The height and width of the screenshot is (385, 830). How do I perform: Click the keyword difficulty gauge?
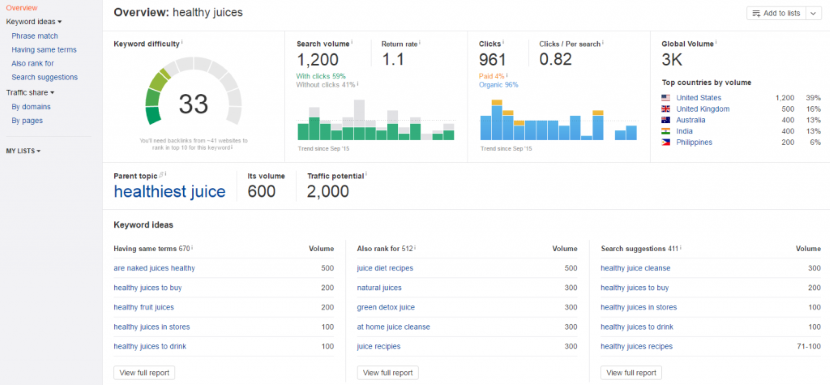[x=194, y=91]
